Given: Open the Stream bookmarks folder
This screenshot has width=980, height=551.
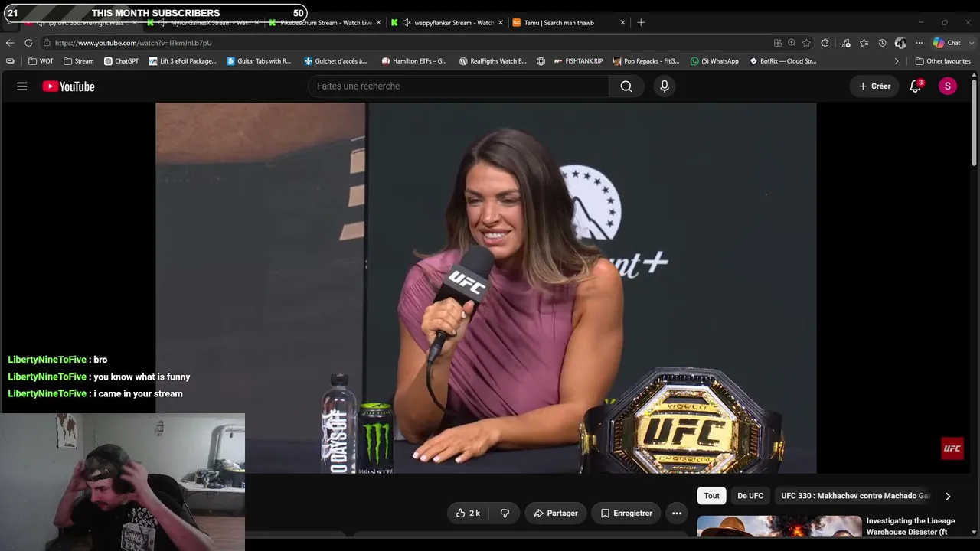Looking at the screenshot, I should 79,61.
